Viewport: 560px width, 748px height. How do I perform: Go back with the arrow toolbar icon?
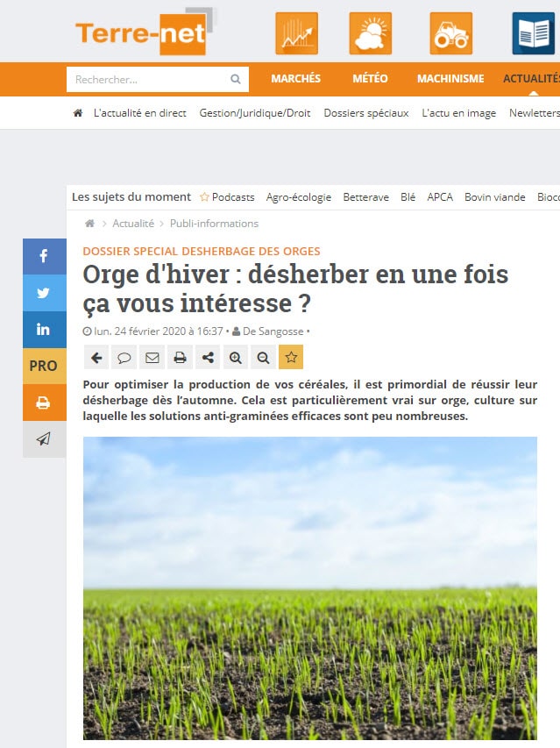coord(96,357)
